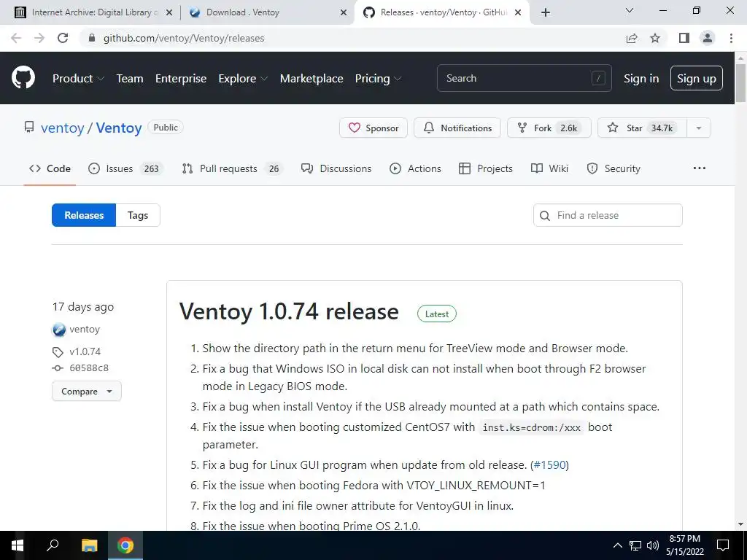Click the Notifications button
This screenshot has width=747, height=560.
[457, 128]
